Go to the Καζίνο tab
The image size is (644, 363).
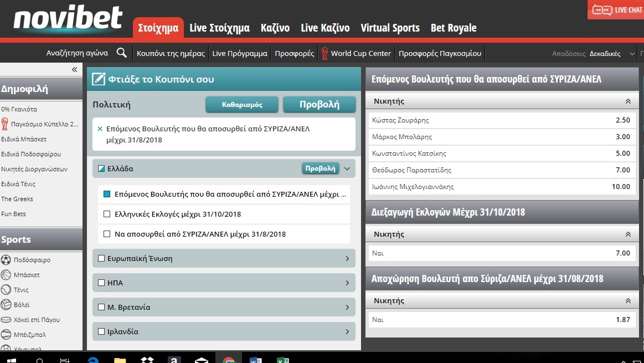[275, 28]
